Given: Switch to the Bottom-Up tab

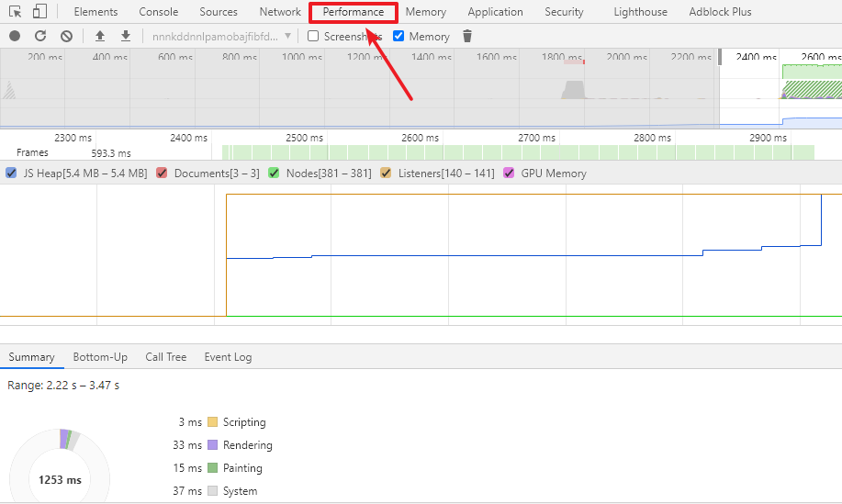Looking at the screenshot, I should click(x=100, y=357).
